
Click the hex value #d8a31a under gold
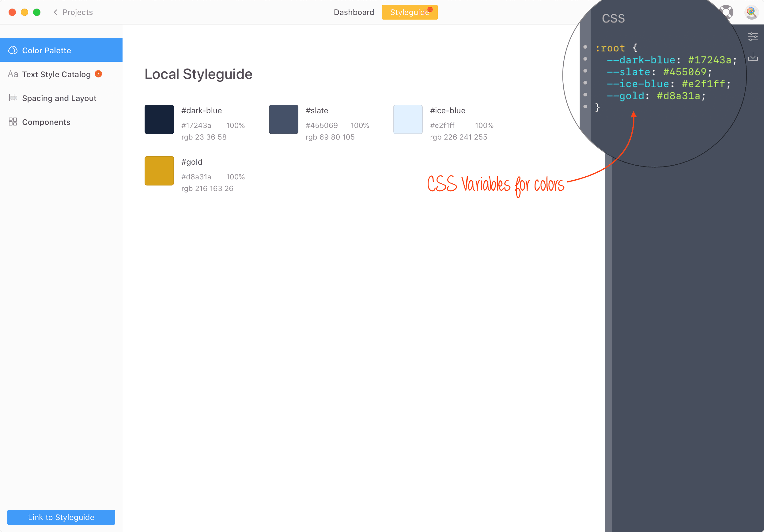click(196, 177)
